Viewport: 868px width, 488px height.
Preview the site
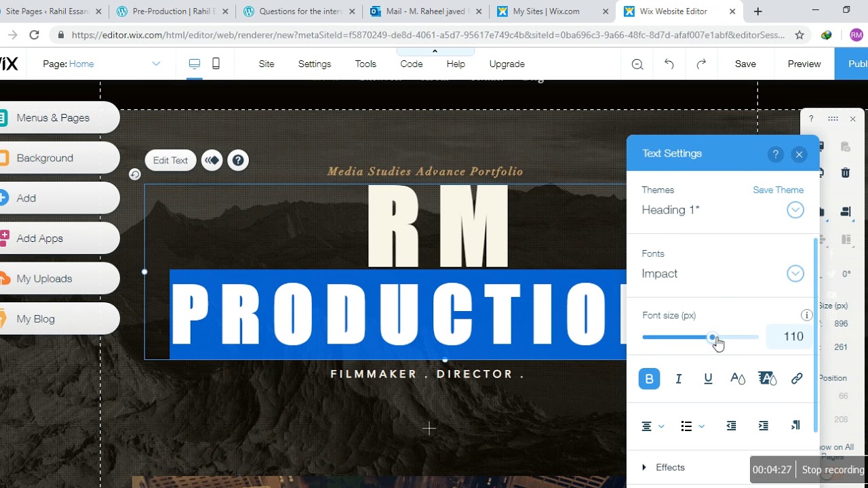coord(804,64)
